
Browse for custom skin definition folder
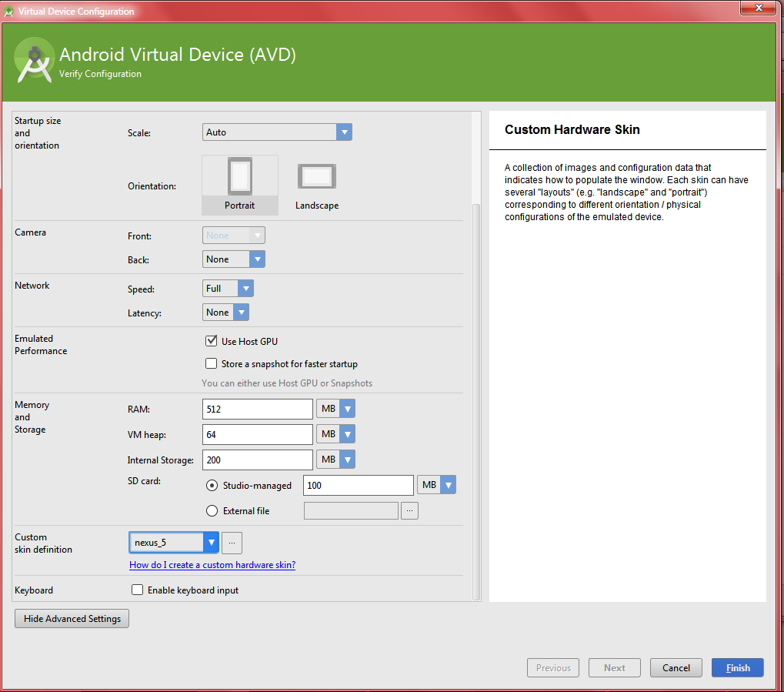pyautogui.click(x=232, y=543)
